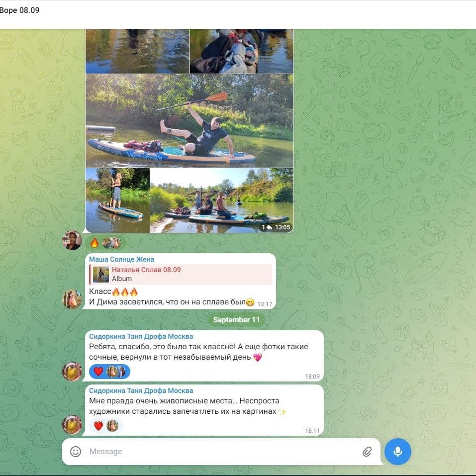Click the avatar beside the 18:09 message
The height and width of the screenshot is (476, 476).
click(72, 371)
